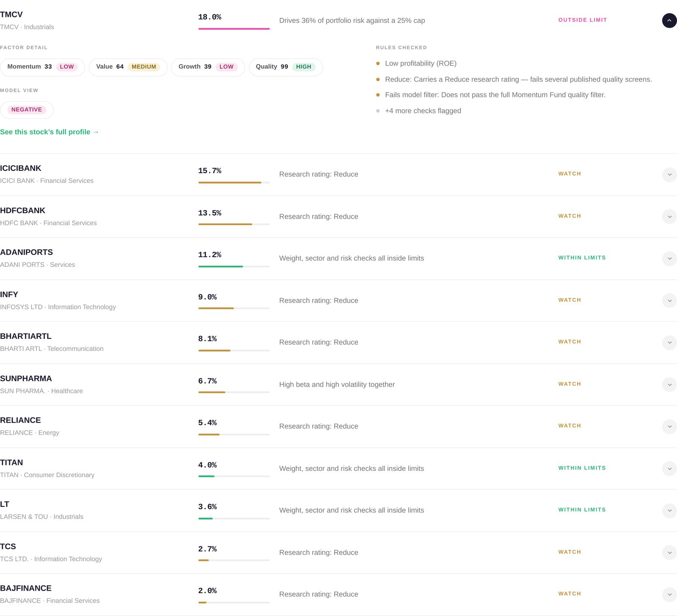Expand the LT row

tap(669, 511)
